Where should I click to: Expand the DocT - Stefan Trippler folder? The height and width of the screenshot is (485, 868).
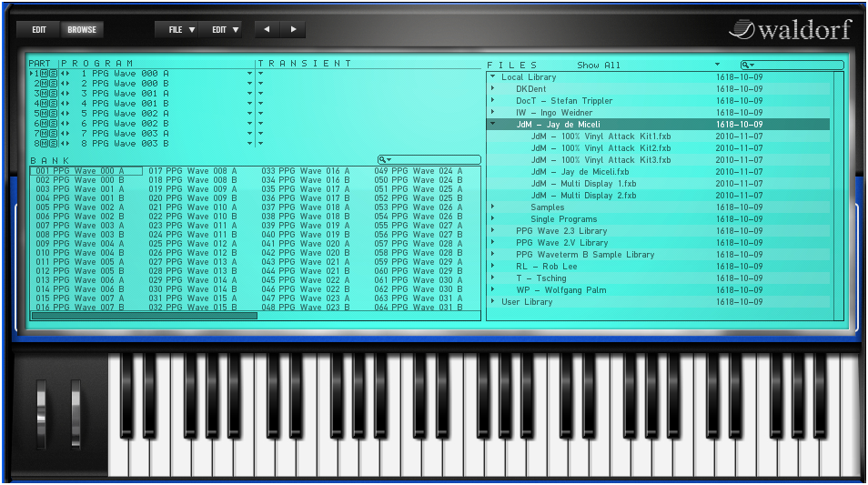click(x=492, y=101)
